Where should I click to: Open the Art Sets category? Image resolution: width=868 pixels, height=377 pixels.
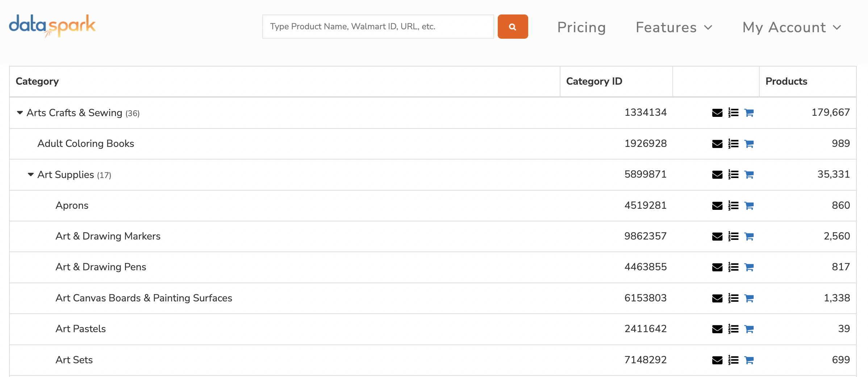(74, 360)
